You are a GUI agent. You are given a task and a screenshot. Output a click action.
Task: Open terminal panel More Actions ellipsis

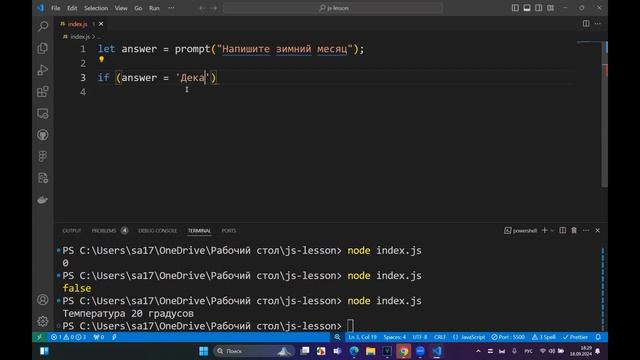[x=586, y=231]
